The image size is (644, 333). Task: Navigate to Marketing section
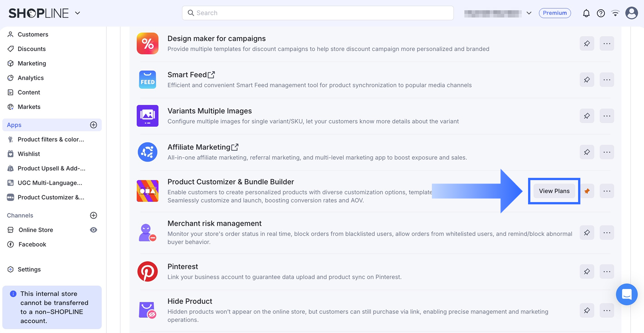(32, 63)
